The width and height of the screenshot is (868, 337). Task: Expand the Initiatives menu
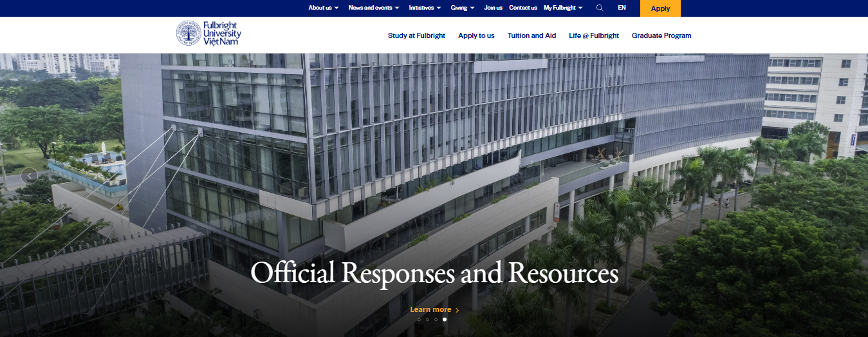click(x=425, y=8)
